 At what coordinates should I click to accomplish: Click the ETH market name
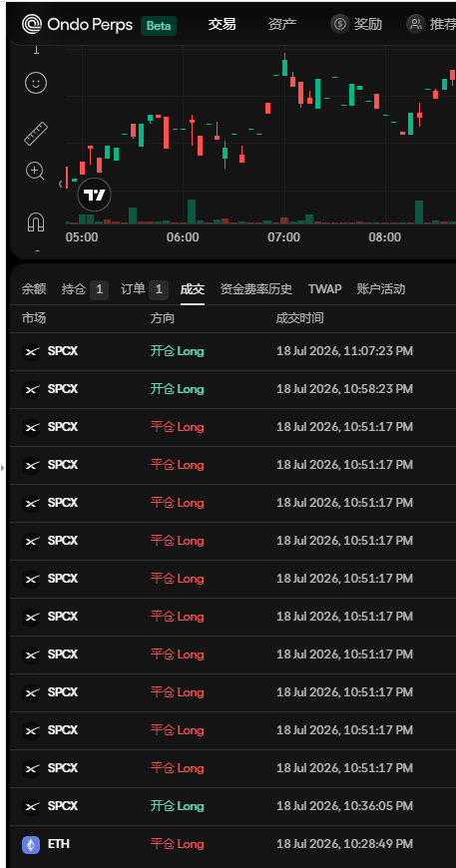(59, 844)
